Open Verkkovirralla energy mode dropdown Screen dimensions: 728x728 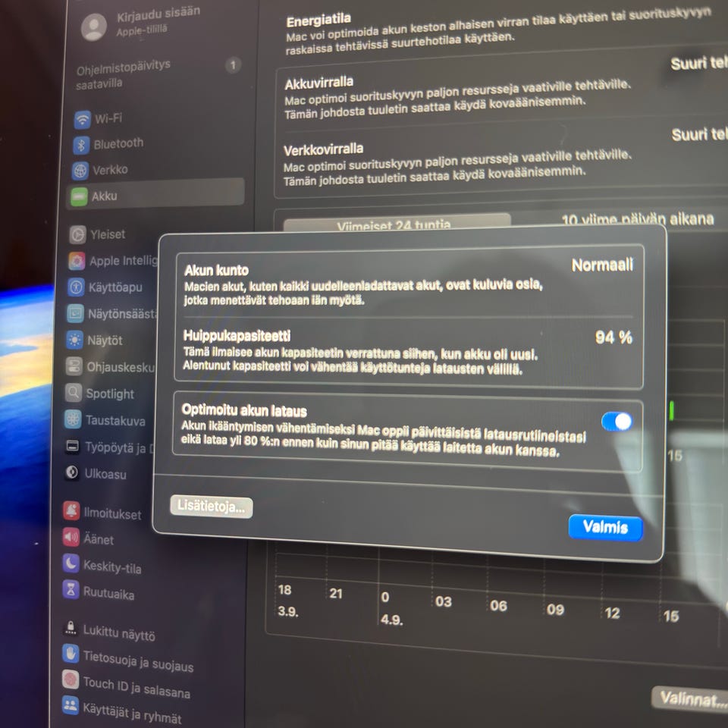tap(699, 135)
